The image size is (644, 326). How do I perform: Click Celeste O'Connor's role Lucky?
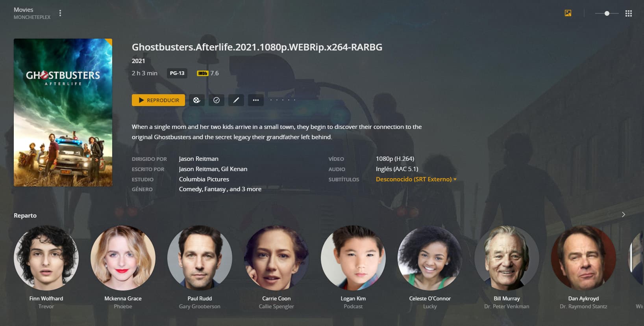point(430,306)
